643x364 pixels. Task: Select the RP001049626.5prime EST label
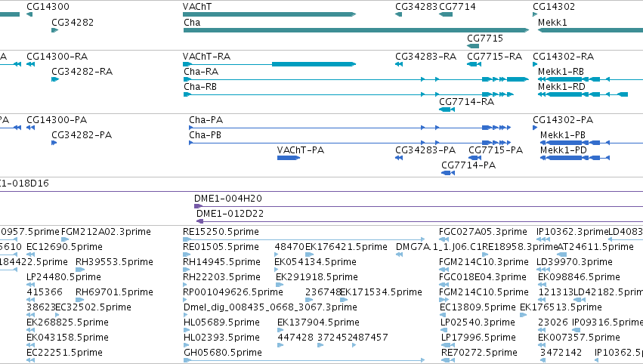click(x=233, y=292)
